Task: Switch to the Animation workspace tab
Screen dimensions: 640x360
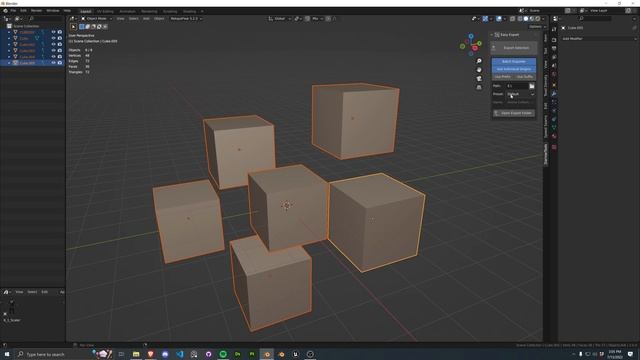Action: click(127, 11)
